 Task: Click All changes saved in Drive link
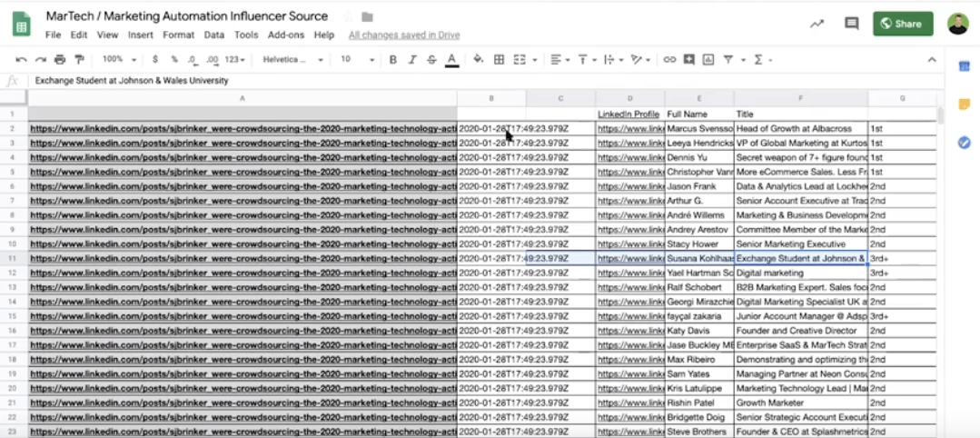[x=404, y=35]
